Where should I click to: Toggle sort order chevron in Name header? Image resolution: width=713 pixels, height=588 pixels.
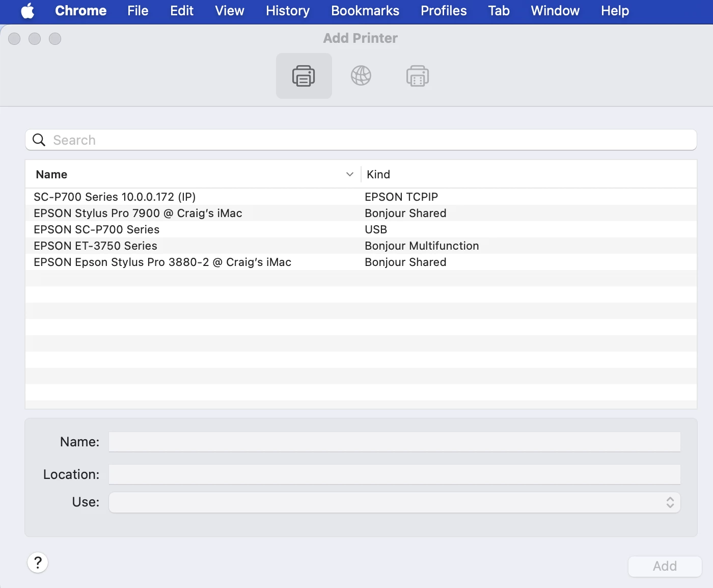click(350, 174)
